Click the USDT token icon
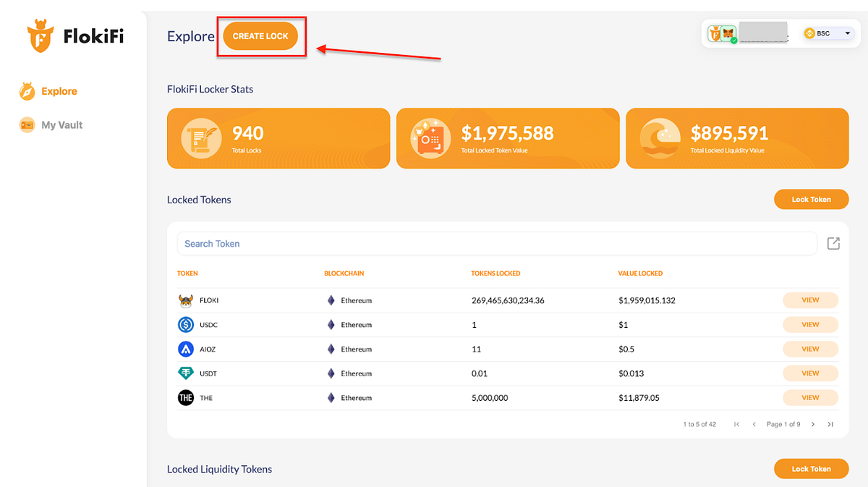This screenshot has height=487, width=868. point(186,373)
